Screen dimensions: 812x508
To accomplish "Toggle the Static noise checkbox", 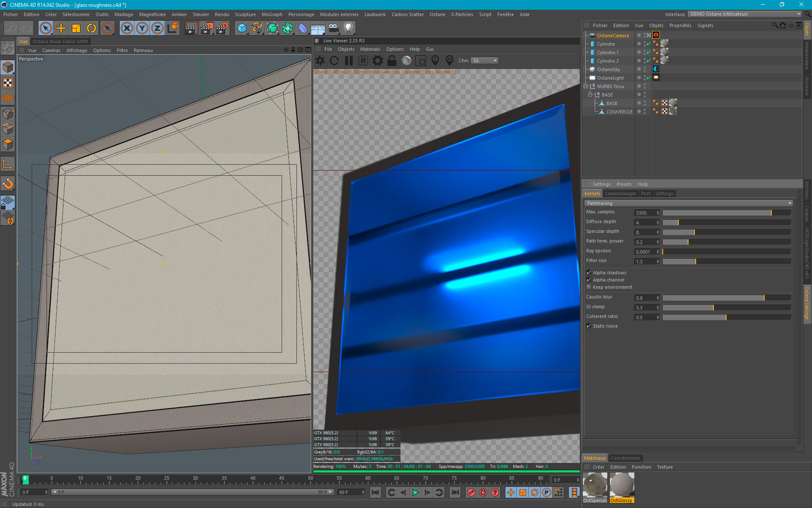I will point(589,326).
